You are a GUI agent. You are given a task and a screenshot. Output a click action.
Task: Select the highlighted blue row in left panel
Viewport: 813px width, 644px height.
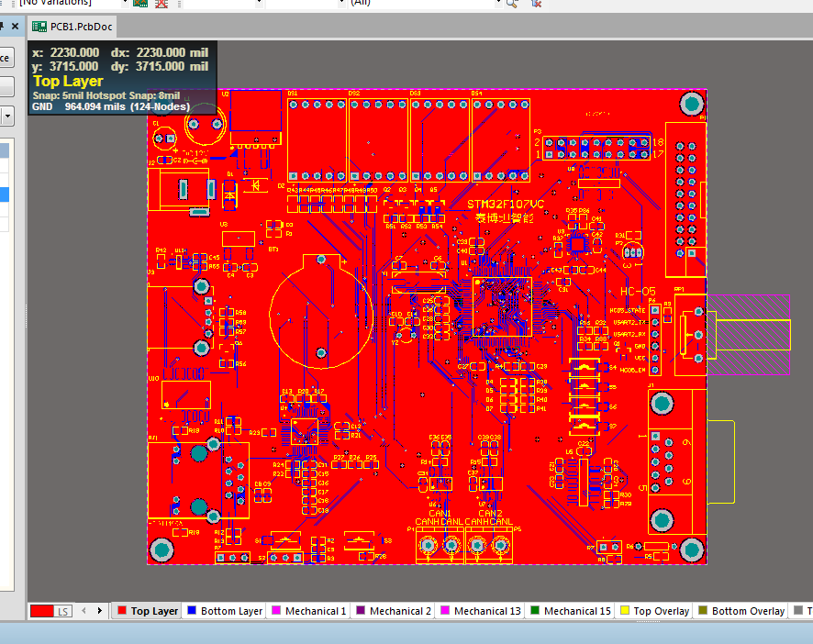point(7,194)
